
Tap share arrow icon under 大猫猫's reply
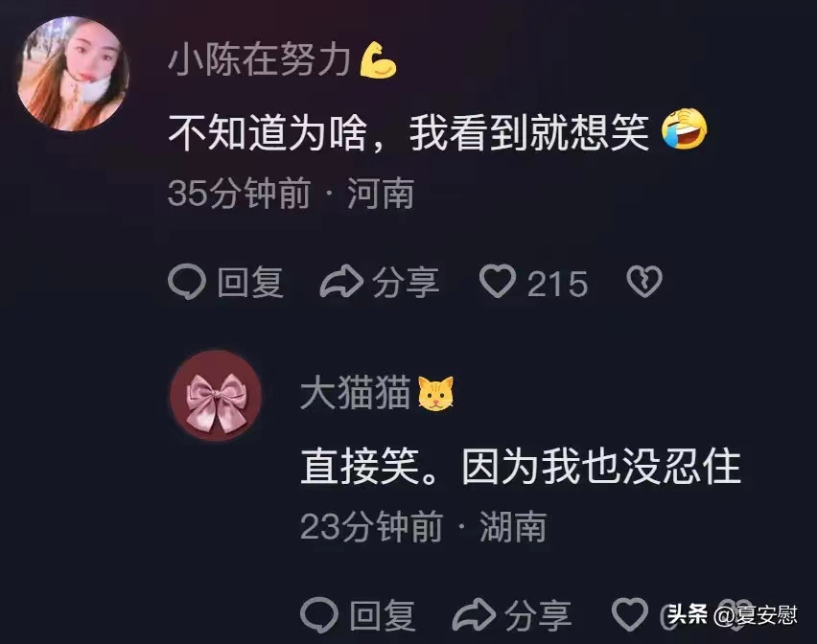(x=474, y=615)
